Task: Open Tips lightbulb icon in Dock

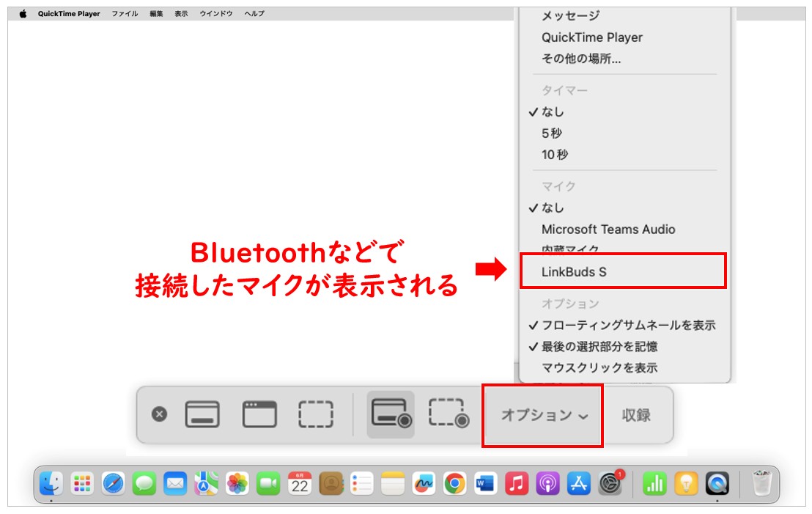Action: (x=686, y=484)
